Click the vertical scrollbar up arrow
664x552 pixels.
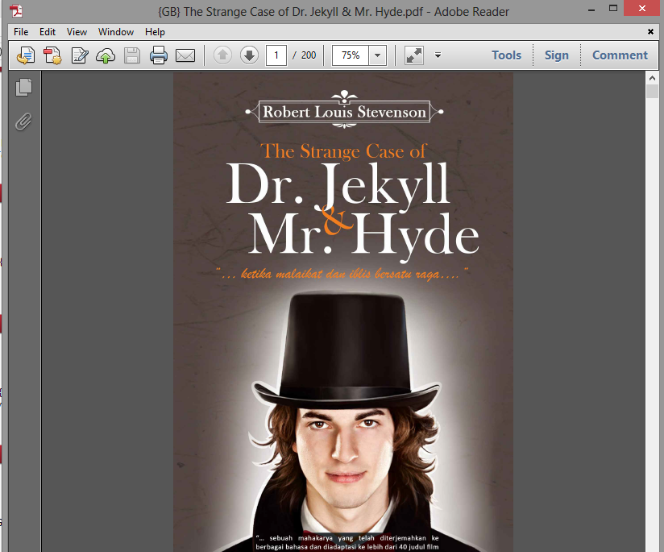tap(652, 78)
